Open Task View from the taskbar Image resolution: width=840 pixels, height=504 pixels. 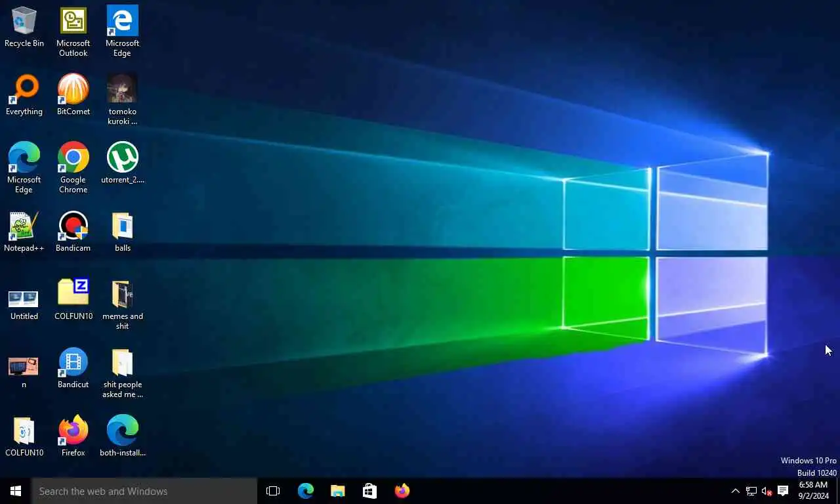coord(273,491)
